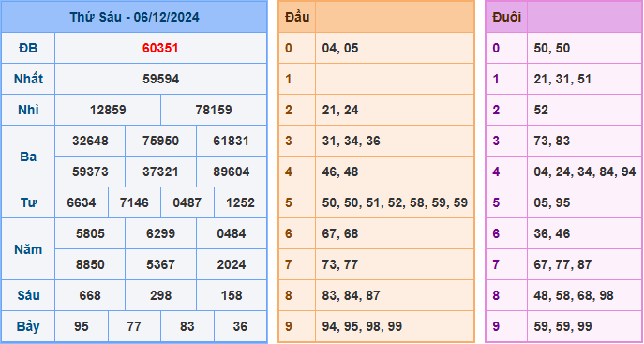Select Nhì prize number 12859

click(x=108, y=110)
